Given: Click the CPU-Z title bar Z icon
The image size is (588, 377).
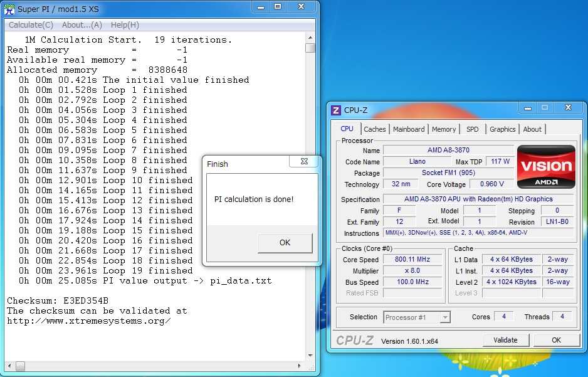Looking at the screenshot, I should pos(336,110).
